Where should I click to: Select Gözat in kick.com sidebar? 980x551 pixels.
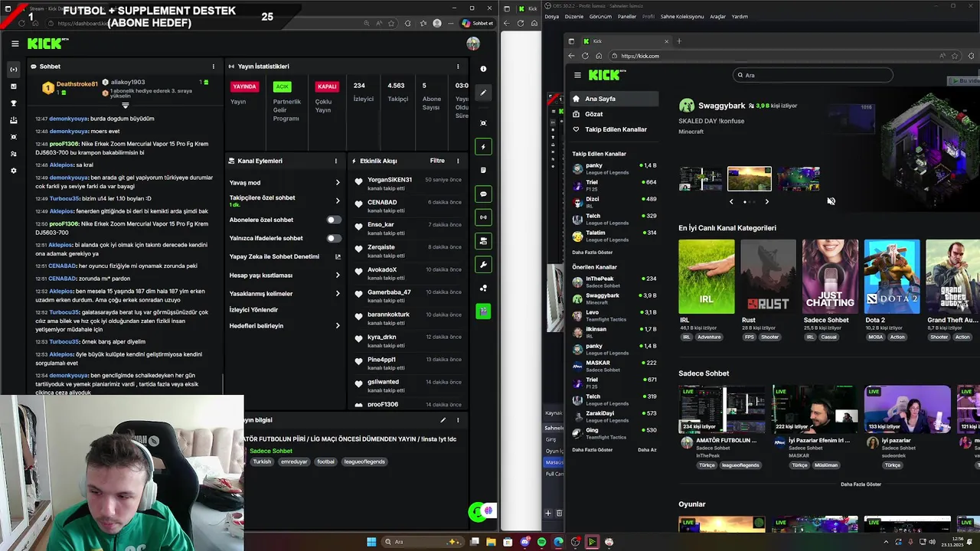pos(613,114)
